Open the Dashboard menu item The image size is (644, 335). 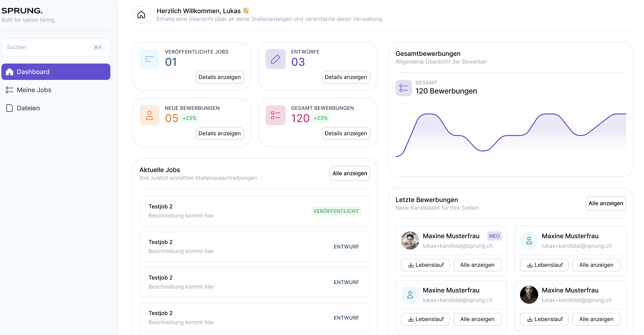(55, 72)
